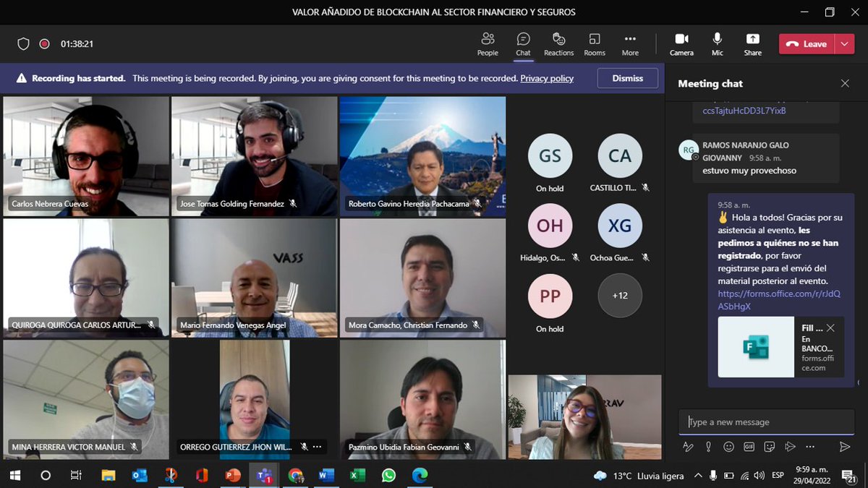Select PP participant on hold
This screenshot has width=868, height=488.
click(x=550, y=296)
